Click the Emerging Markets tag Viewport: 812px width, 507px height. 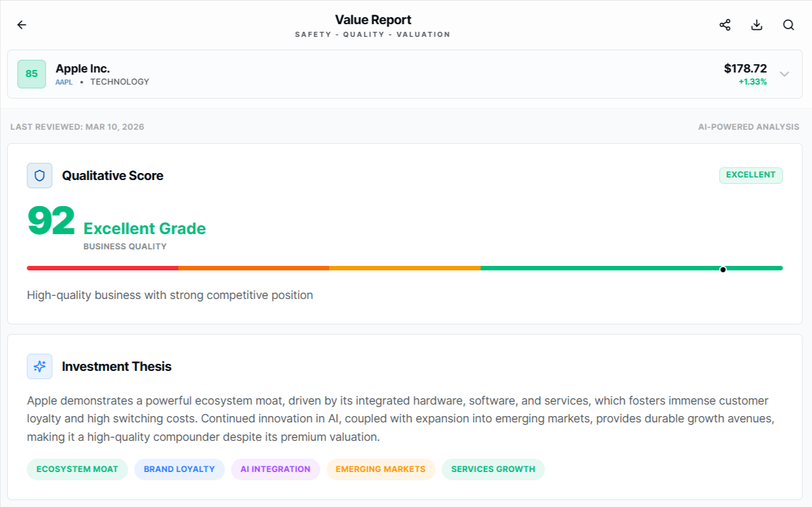point(381,469)
